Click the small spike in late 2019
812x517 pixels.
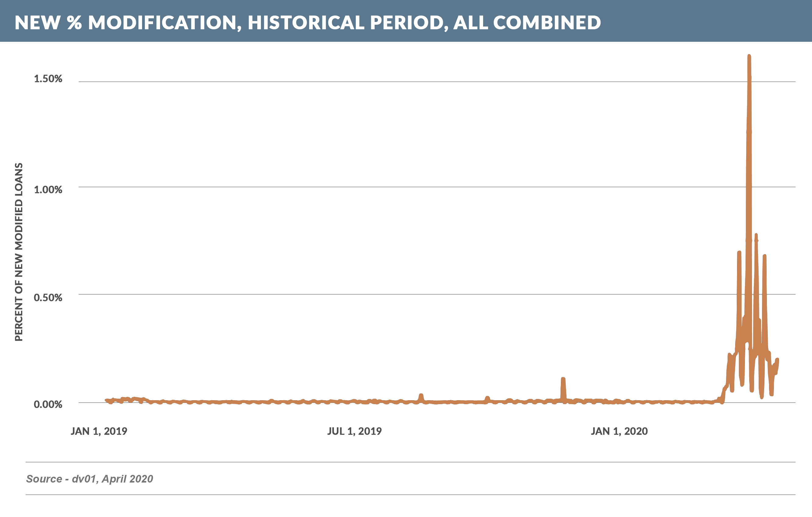pos(563,380)
